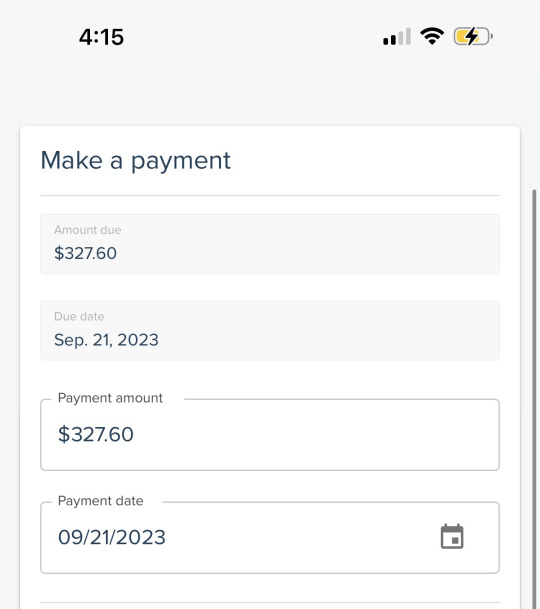Click the Amount due label text
Screen dimensions: 540x609
(88, 230)
